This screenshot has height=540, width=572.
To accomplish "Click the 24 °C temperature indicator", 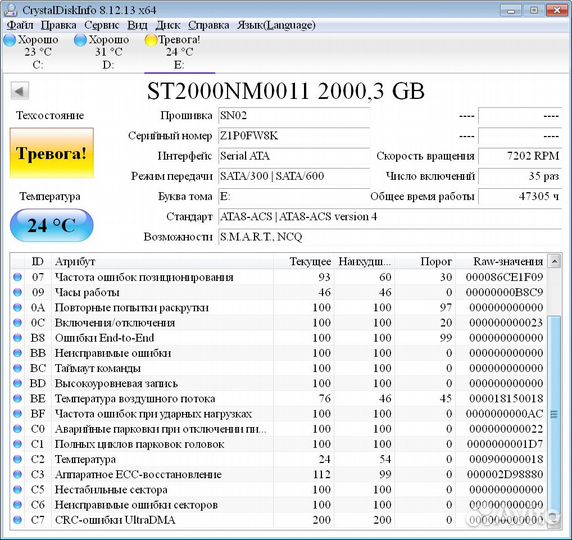I will coord(52,225).
